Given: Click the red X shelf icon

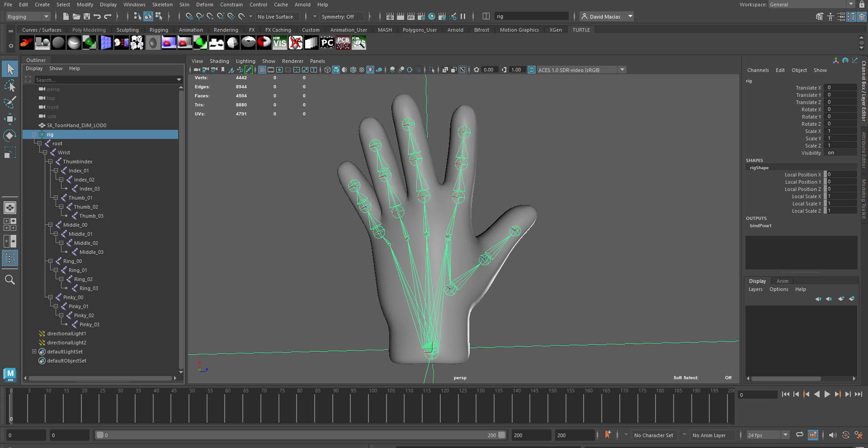Looking at the screenshot, I should click(295, 42).
